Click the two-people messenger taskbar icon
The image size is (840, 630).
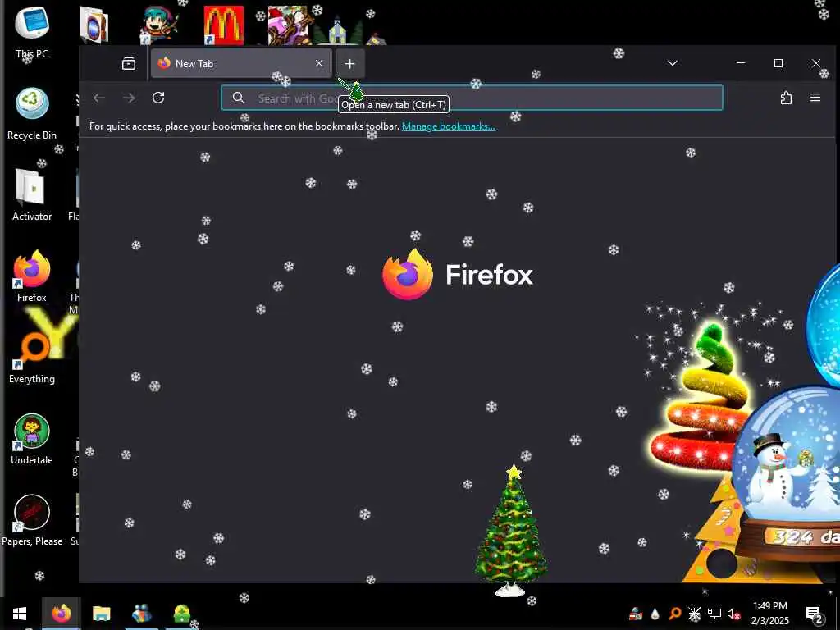pyautogui.click(x=141, y=614)
